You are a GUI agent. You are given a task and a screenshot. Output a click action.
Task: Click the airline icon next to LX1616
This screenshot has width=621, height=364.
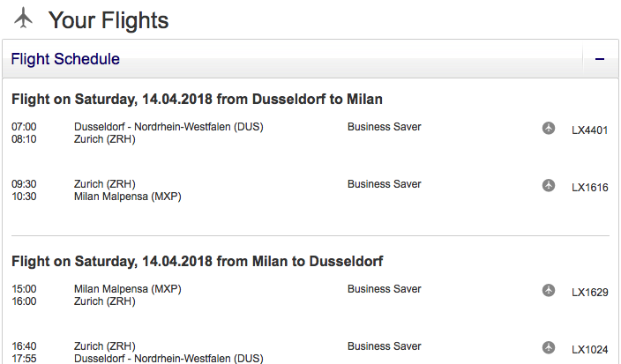tap(549, 185)
